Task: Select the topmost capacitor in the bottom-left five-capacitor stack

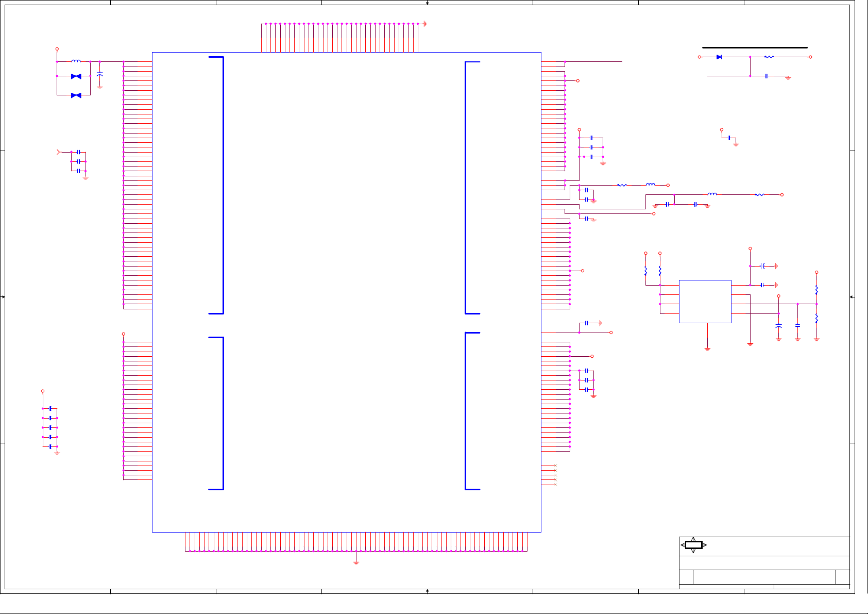Action: (50, 409)
